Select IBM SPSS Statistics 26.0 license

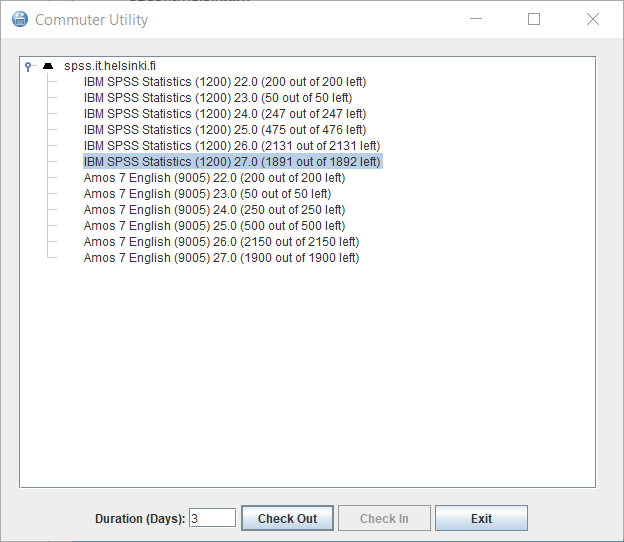click(232, 145)
